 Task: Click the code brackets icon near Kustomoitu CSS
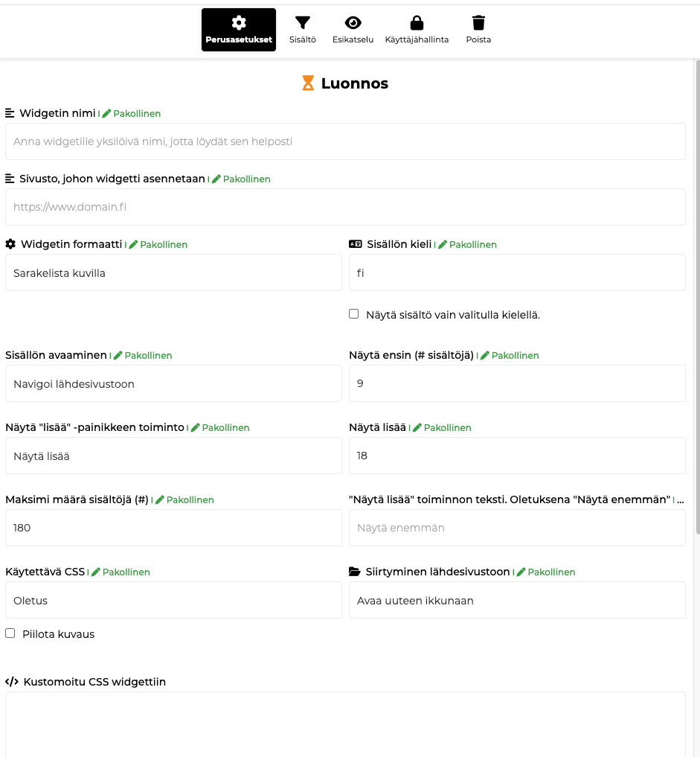tap(12, 681)
